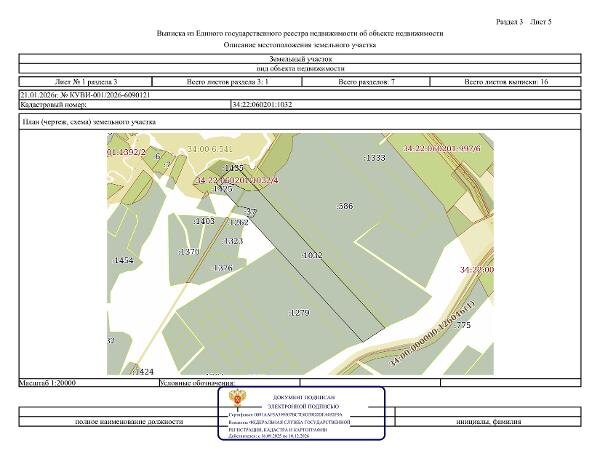This screenshot has height=464, width=600.
Task: Click the certificate validity dates line
Action: 269,436
